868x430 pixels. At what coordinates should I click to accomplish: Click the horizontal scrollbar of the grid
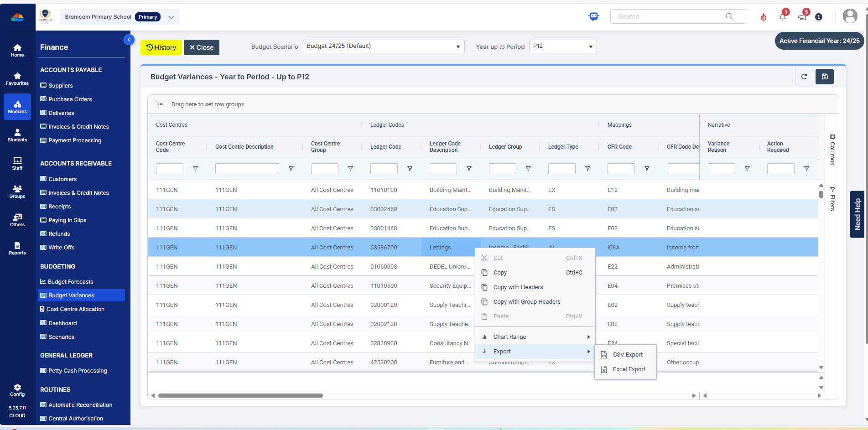pyautogui.click(x=240, y=395)
